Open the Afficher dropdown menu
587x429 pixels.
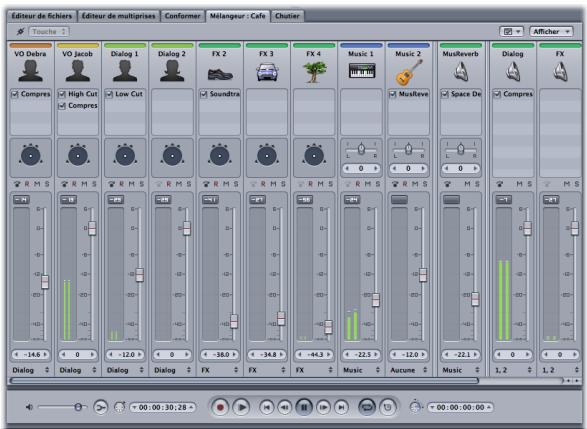point(551,32)
